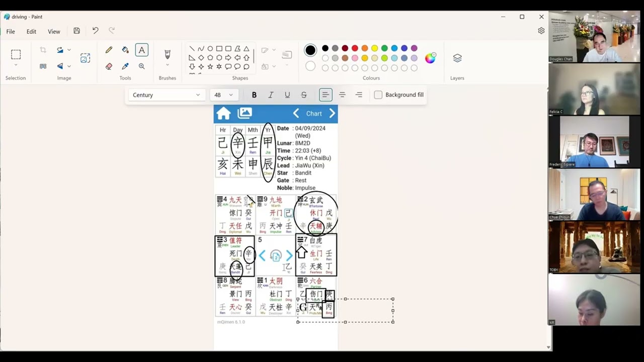Expand the Selection options arrow

pyautogui.click(x=16, y=65)
